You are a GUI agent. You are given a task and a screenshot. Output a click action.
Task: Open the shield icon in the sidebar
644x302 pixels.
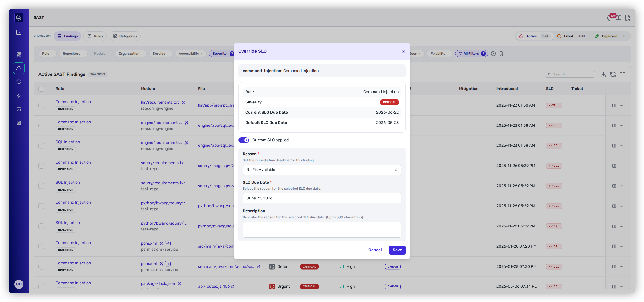pyautogui.click(x=19, y=82)
